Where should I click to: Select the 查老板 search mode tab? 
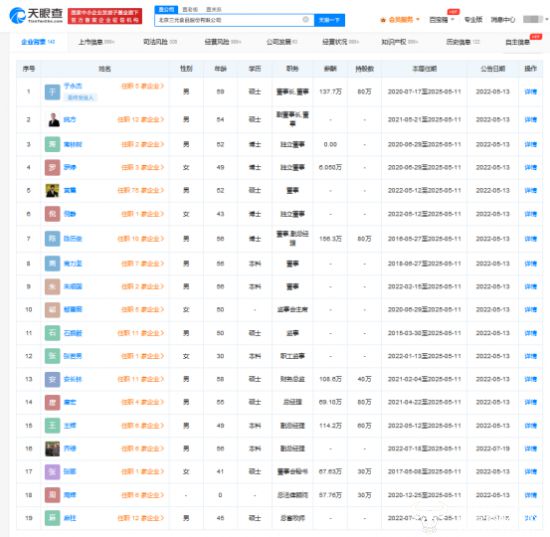coord(190,9)
